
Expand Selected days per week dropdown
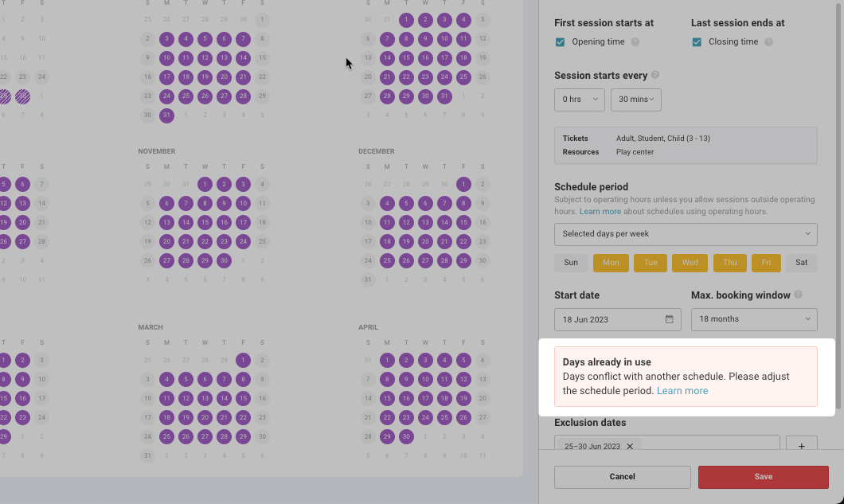click(686, 234)
